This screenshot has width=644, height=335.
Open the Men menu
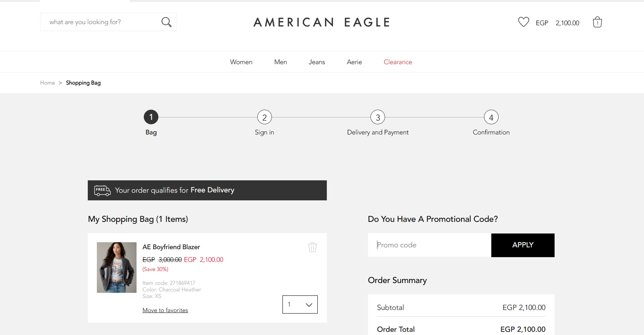point(280,62)
